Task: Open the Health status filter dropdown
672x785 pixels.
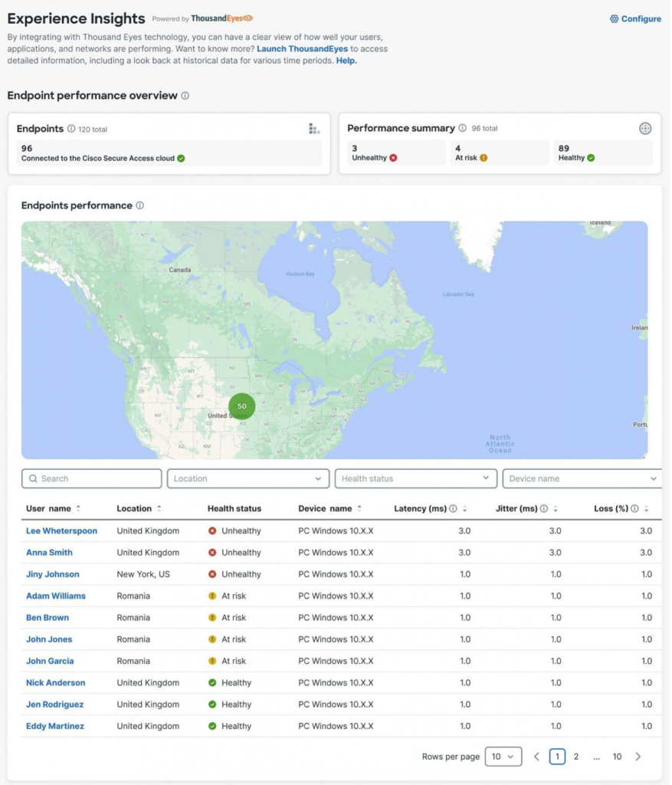Action: coord(415,478)
